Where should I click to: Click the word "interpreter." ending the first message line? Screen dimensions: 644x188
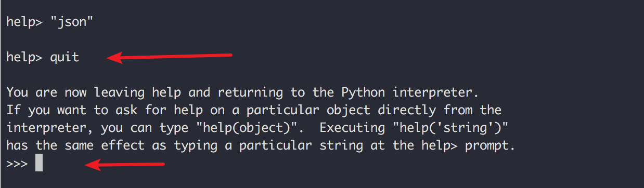436,93
